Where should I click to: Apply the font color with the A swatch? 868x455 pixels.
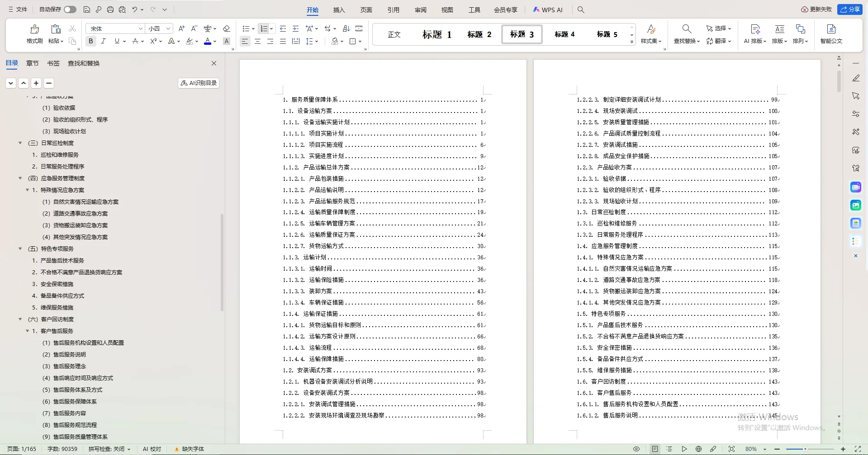click(208, 41)
